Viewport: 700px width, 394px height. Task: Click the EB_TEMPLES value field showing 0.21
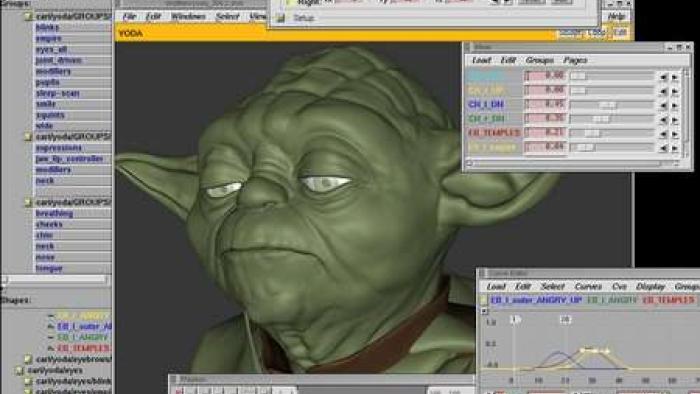pos(545,133)
